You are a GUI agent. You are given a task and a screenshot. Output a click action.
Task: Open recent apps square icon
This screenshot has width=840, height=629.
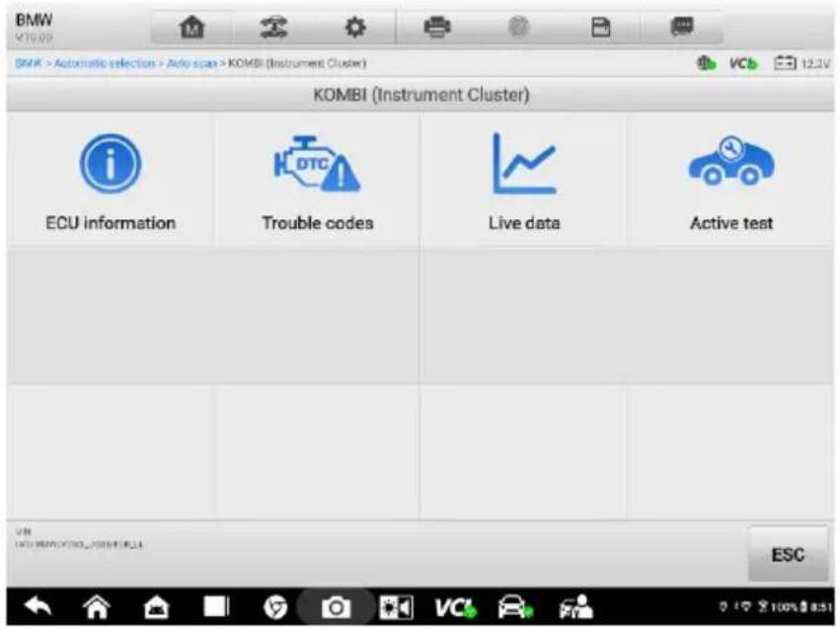[216, 606]
